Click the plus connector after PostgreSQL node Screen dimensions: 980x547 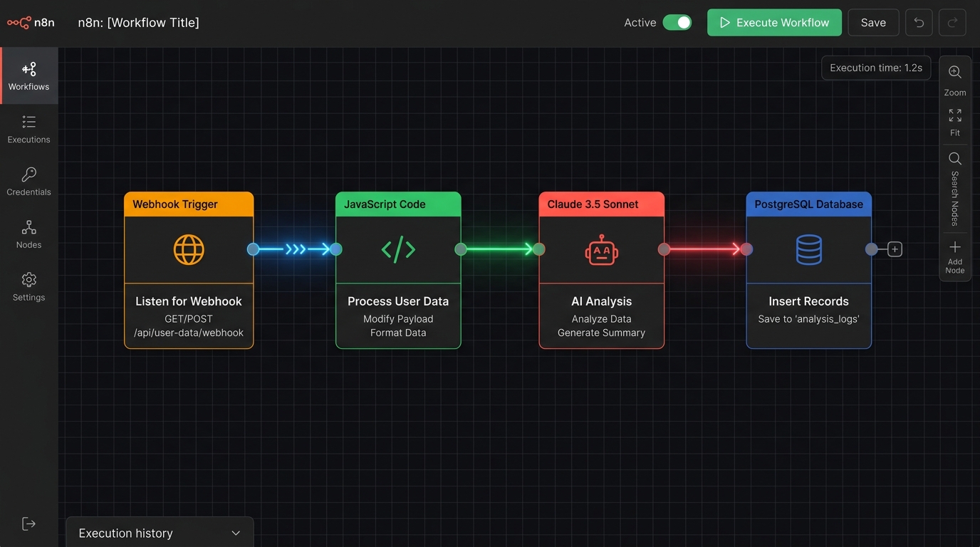click(x=895, y=249)
